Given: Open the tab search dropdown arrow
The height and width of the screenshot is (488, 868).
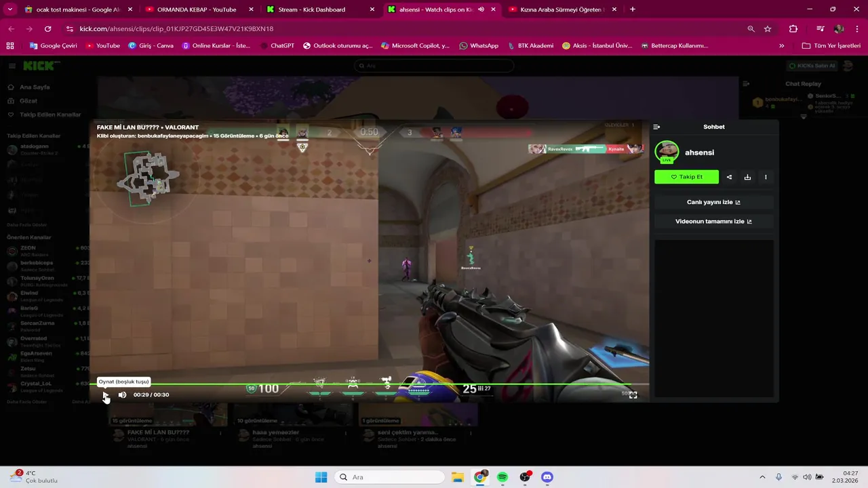Looking at the screenshot, I should [9, 9].
